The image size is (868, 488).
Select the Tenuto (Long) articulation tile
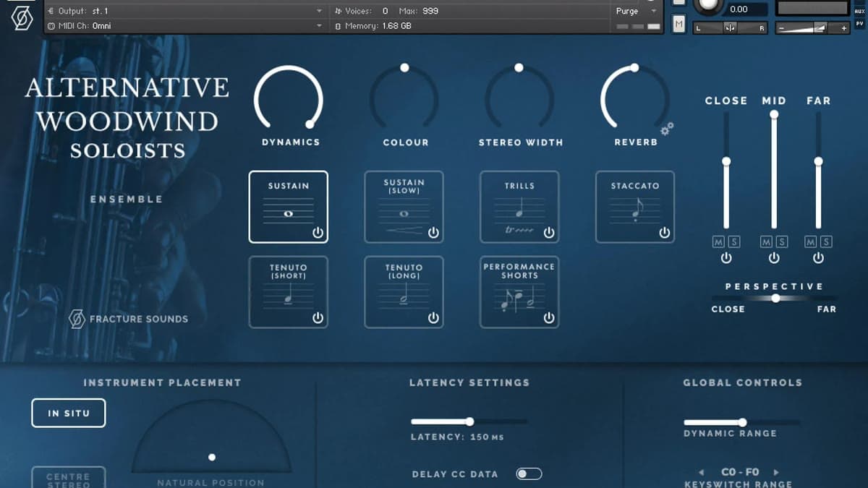[x=404, y=292]
